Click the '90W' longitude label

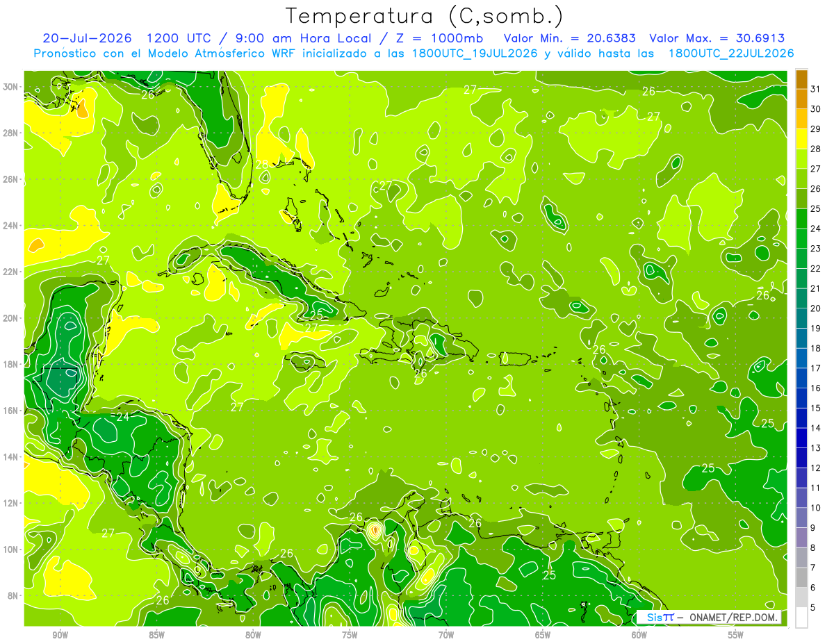[60, 635]
